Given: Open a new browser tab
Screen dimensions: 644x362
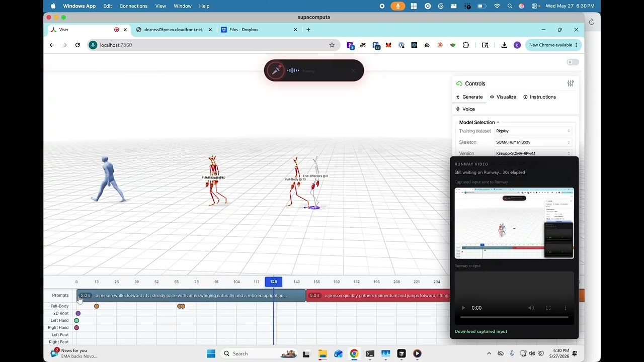Looking at the screenshot, I should tap(308, 30).
